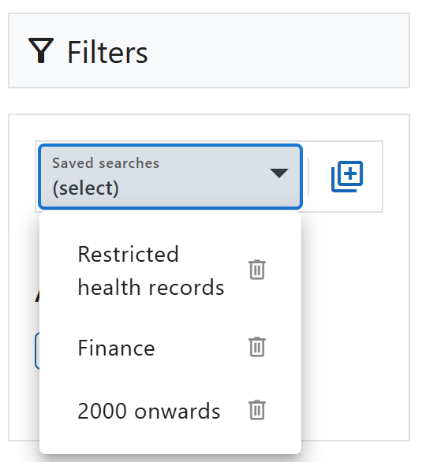433x462 pixels.
Task: Click the dropdown caret arrow icon
Action: [x=279, y=173]
